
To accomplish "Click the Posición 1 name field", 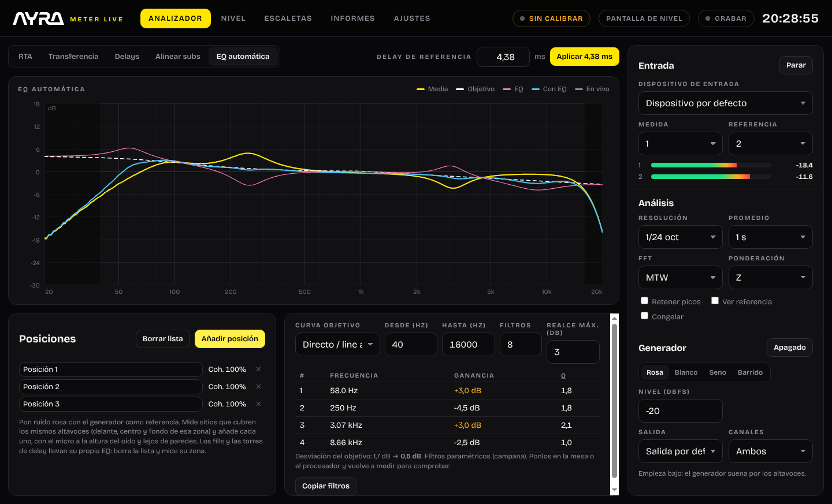I will [x=110, y=369].
